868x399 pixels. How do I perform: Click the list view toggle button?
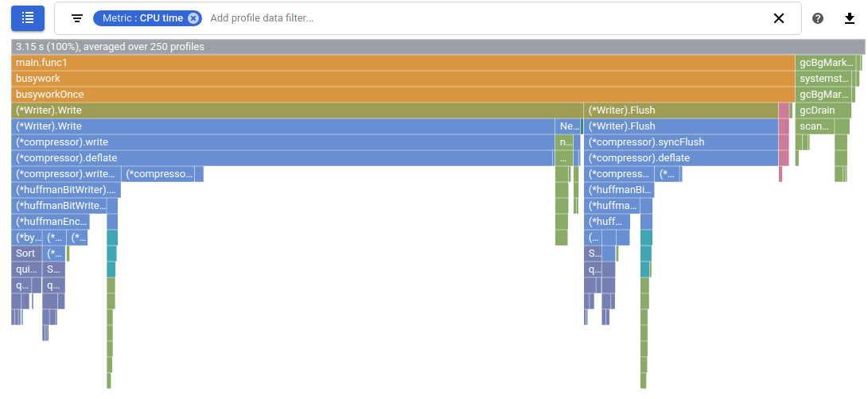pyautogui.click(x=28, y=17)
